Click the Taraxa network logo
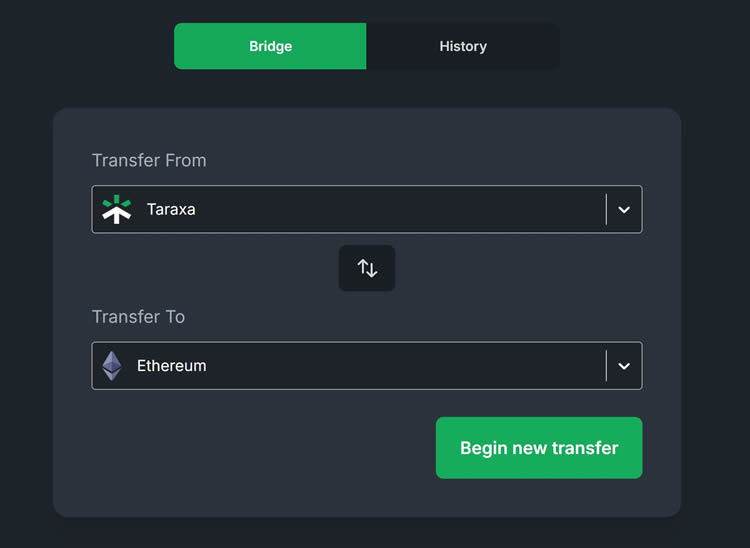 117,209
